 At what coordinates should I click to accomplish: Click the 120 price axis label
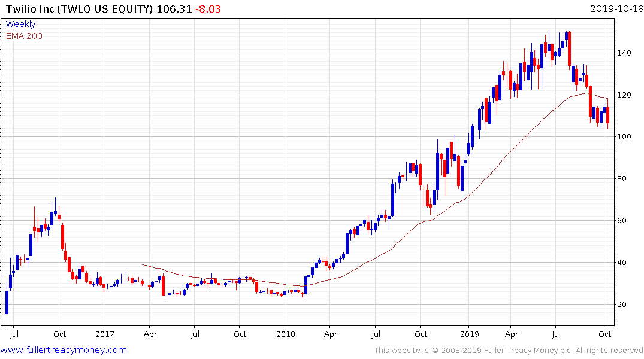click(x=624, y=95)
